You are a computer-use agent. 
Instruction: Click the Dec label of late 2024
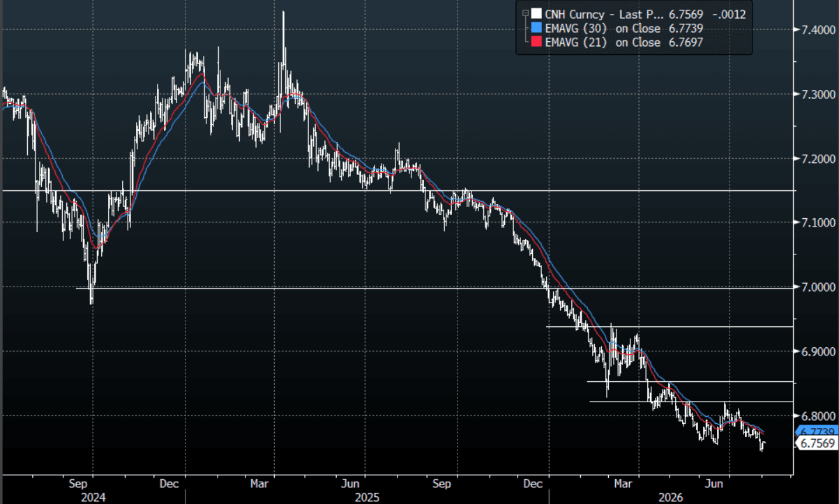pos(171,482)
